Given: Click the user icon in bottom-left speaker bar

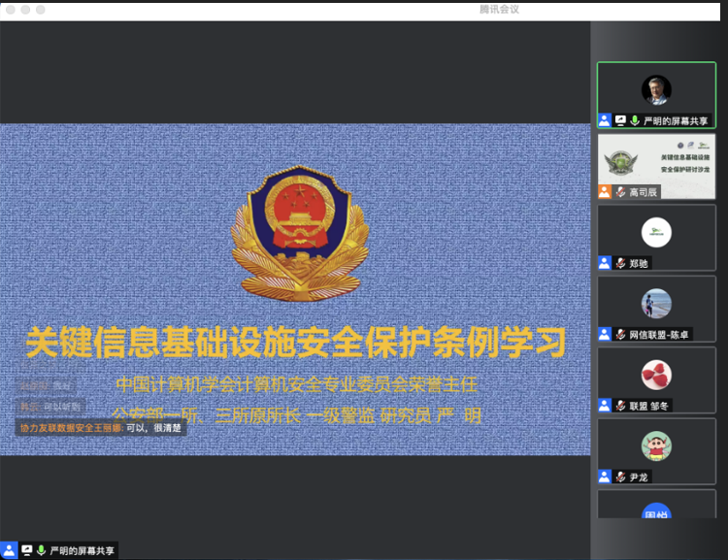Looking at the screenshot, I should [x=9, y=550].
